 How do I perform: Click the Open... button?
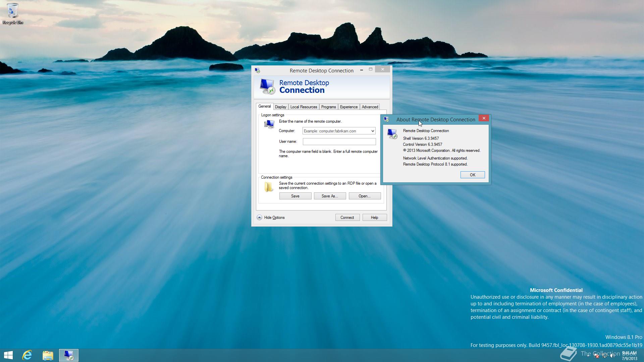[365, 196]
